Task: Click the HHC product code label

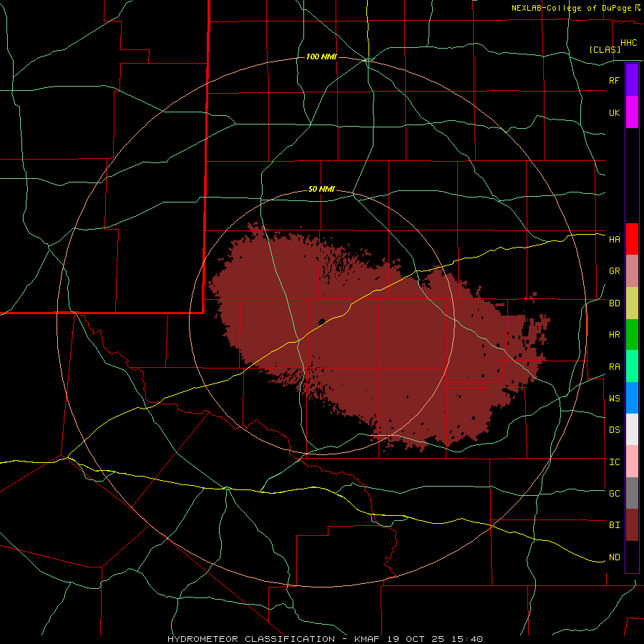Action: [x=628, y=43]
